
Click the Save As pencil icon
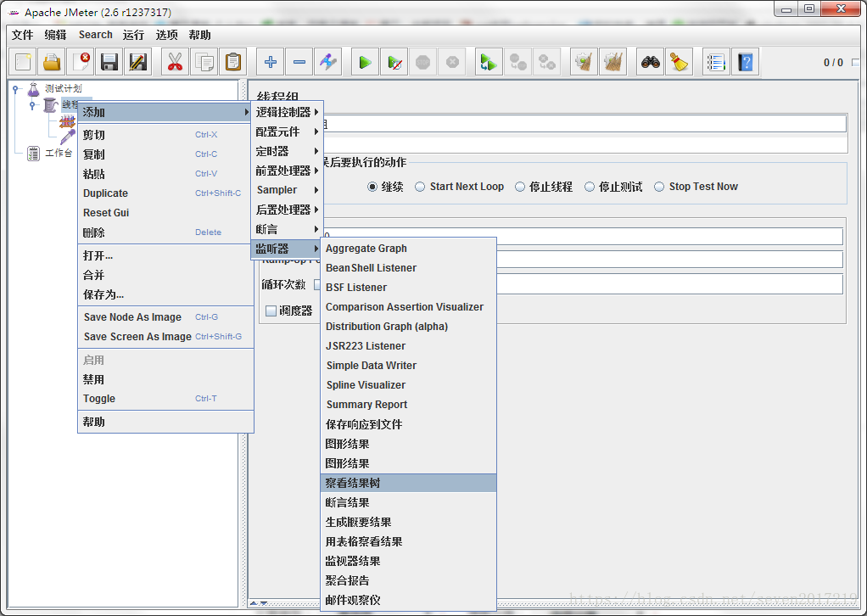point(138,62)
